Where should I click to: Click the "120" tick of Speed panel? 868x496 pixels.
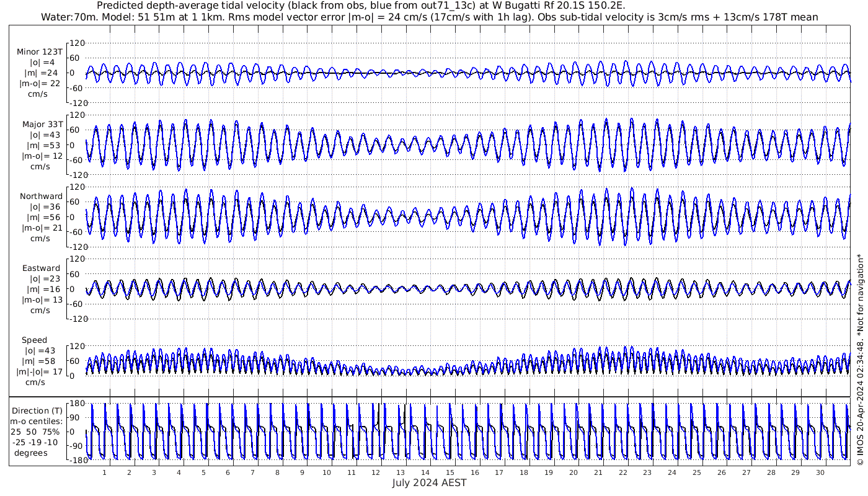point(77,346)
